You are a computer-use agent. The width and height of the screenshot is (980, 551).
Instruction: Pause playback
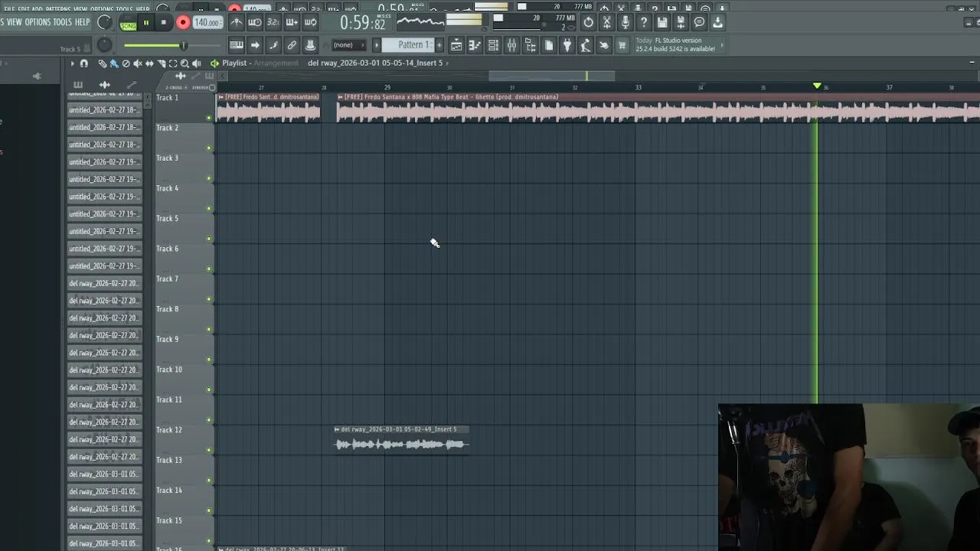click(145, 23)
